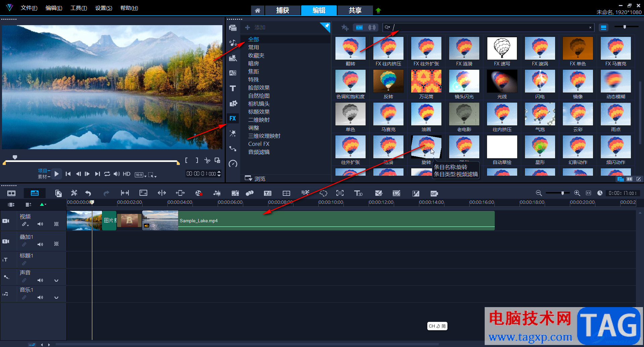Open the title T library icon
644x347 pixels.
pyautogui.click(x=233, y=89)
